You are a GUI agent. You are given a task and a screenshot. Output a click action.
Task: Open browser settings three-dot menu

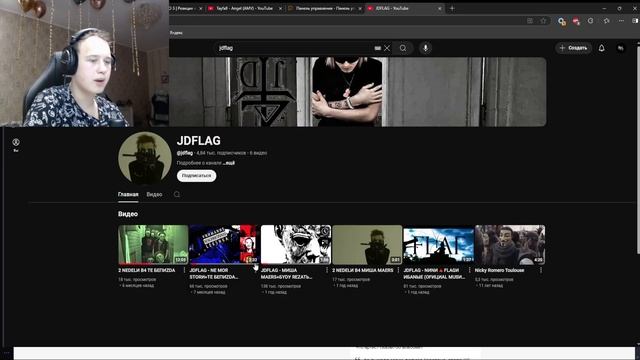621,21
